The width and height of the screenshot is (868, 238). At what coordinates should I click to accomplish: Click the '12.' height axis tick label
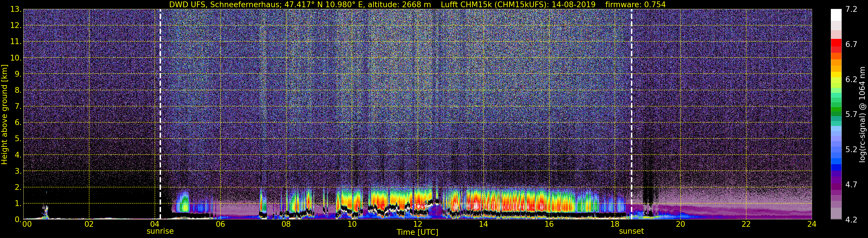click(x=16, y=26)
